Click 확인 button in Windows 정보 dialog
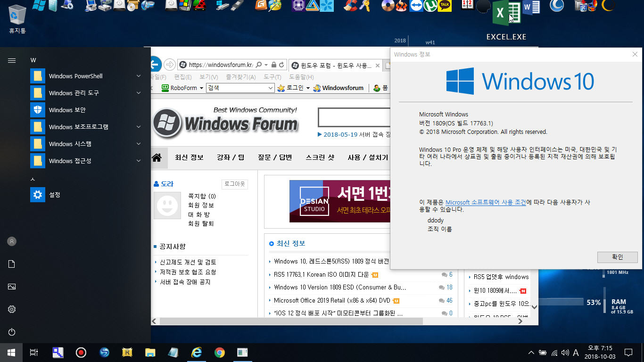Viewport: 644px width, 362px height. pos(617,257)
